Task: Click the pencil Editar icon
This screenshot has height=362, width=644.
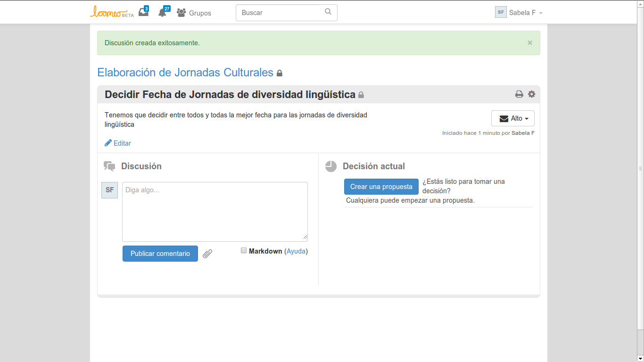Action: click(108, 143)
